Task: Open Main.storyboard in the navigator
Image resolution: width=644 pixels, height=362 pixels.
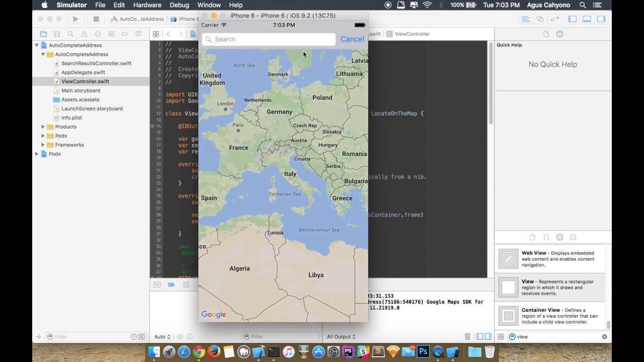Action: [x=80, y=90]
